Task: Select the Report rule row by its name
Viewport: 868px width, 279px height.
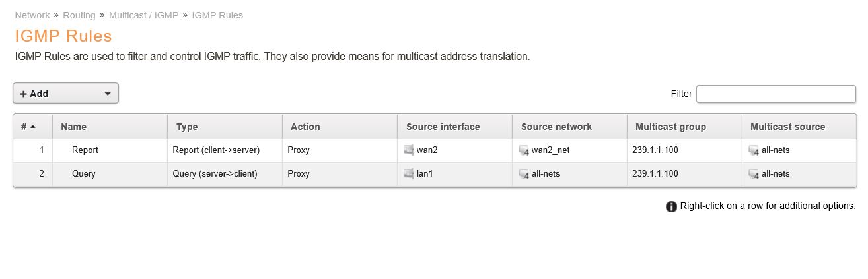Action: pos(85,150)
